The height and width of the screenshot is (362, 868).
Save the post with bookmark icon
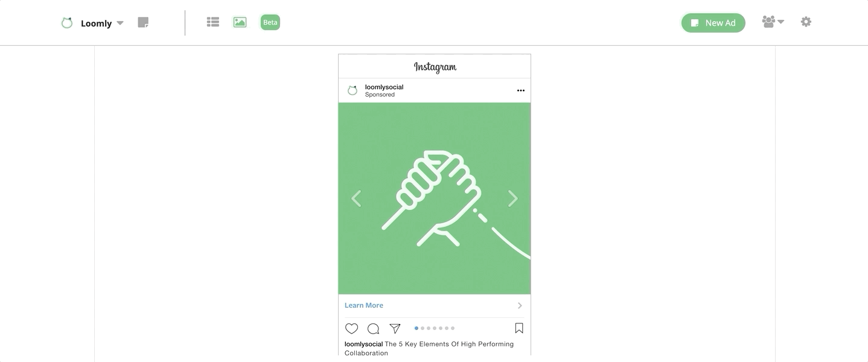coord(519,328)
